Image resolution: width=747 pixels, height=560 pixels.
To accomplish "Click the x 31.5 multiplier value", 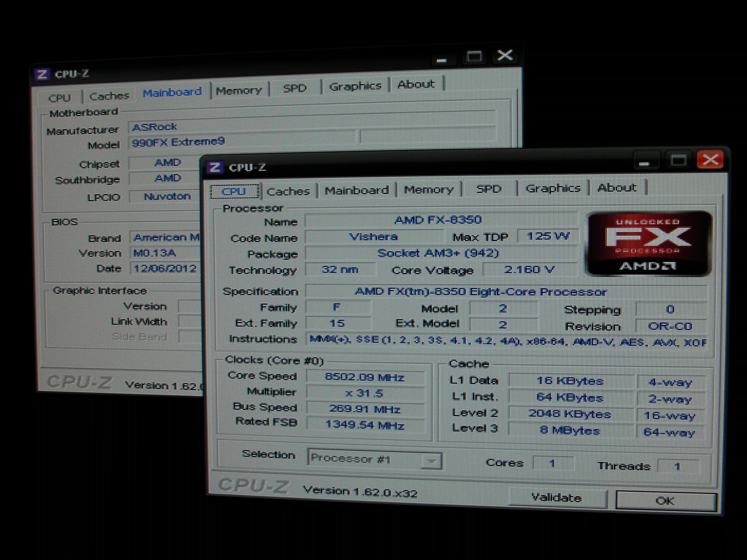I will 365,393.
